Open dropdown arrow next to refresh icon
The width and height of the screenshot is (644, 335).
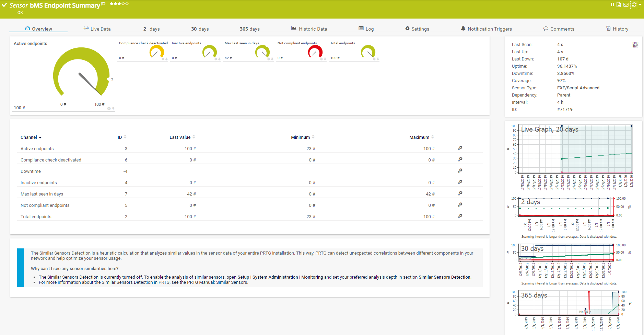click(640, 4)
